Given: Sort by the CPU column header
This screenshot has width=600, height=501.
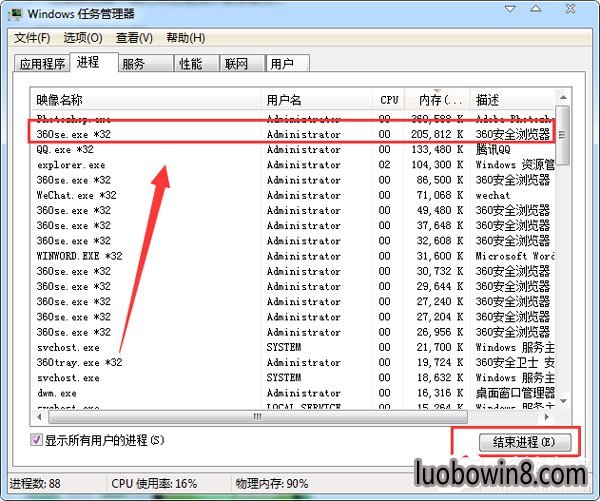Looking at the screenshot, I should (x=389, y=100).
